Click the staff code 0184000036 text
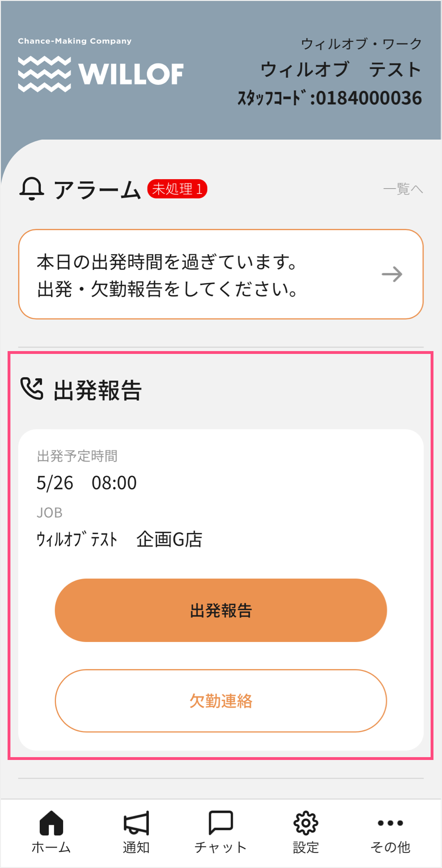Viewport: 442px width, 868px height. 368,98
